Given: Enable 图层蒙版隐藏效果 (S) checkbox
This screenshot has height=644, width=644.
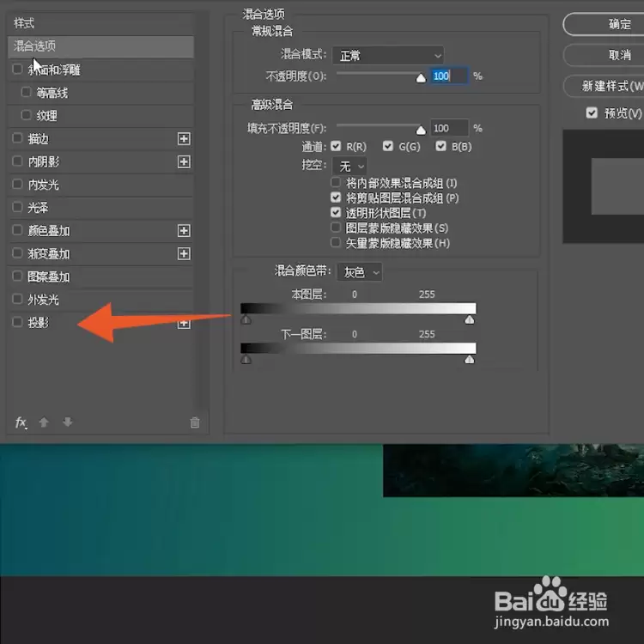Looking at the screenshot, I should pyautogui.click(x=336, y=228).
